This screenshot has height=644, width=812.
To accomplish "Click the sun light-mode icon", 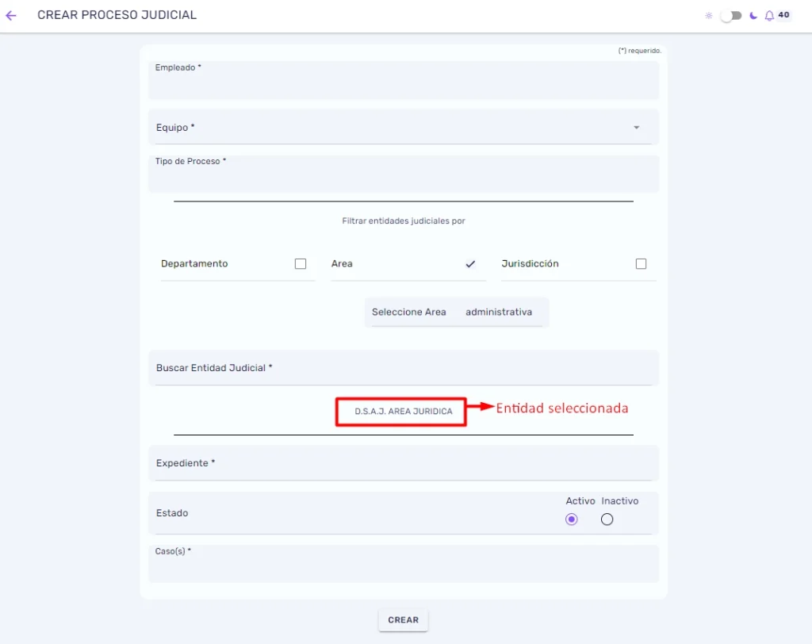I will pyautogui.click(x=709, y=16).
